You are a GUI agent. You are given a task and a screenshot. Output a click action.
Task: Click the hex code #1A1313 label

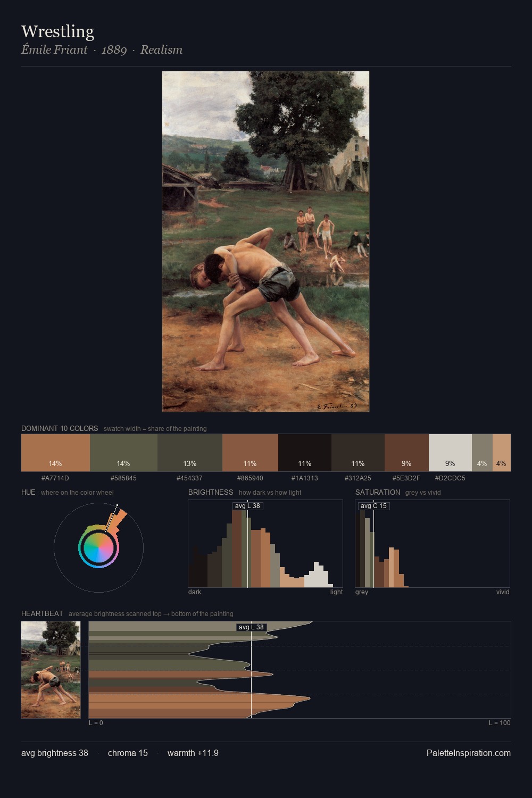coord(304,478)
